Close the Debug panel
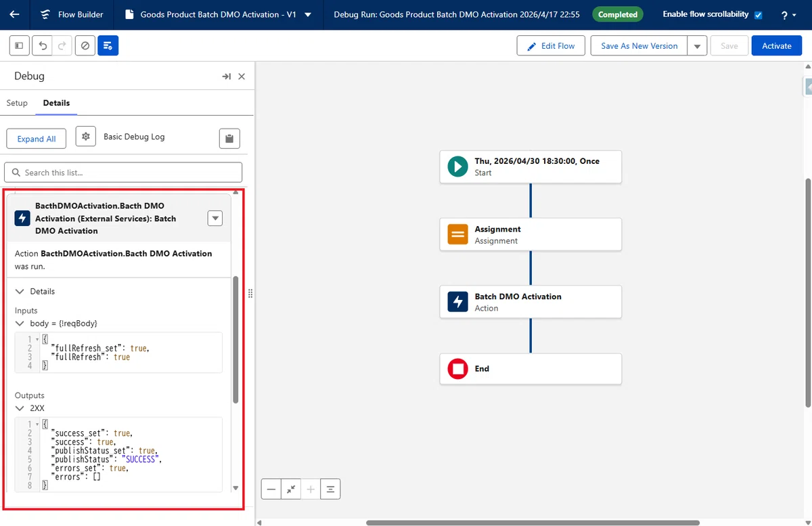This screenshot has width=812, height=526. coord(242,76)
